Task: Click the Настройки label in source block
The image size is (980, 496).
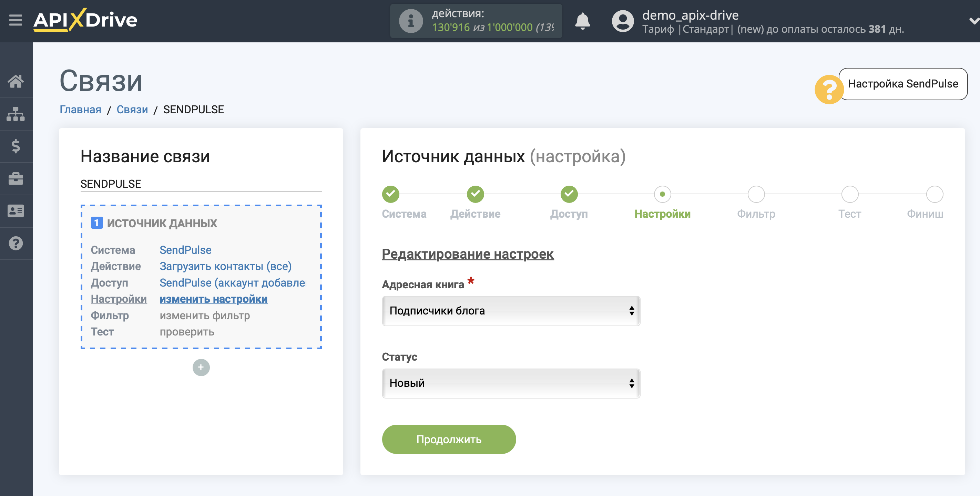Action: (x=119, y=299)
